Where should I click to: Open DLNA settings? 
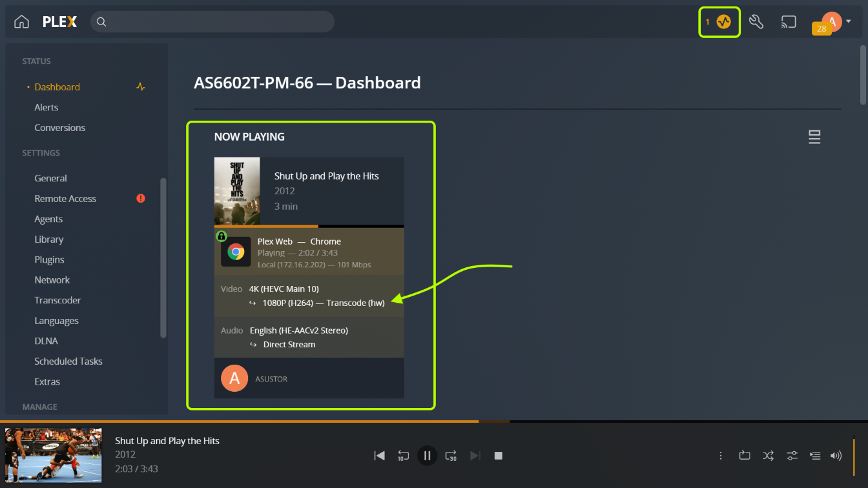click(x=46, y=341)
